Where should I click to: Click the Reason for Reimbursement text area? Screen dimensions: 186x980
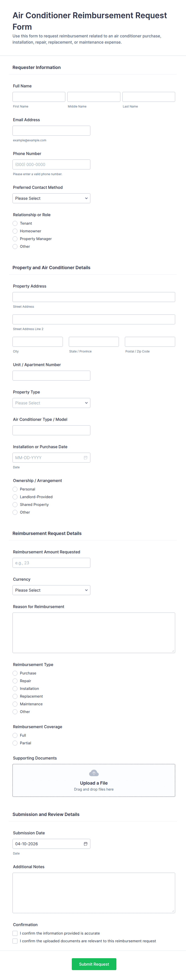[x=94, y=633]
